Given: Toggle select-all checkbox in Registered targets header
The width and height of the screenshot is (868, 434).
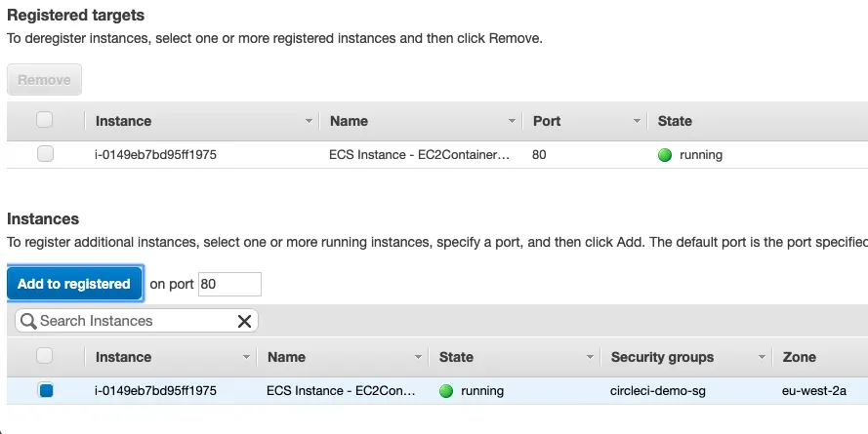Looking at the screenshot, I should 45,120.
